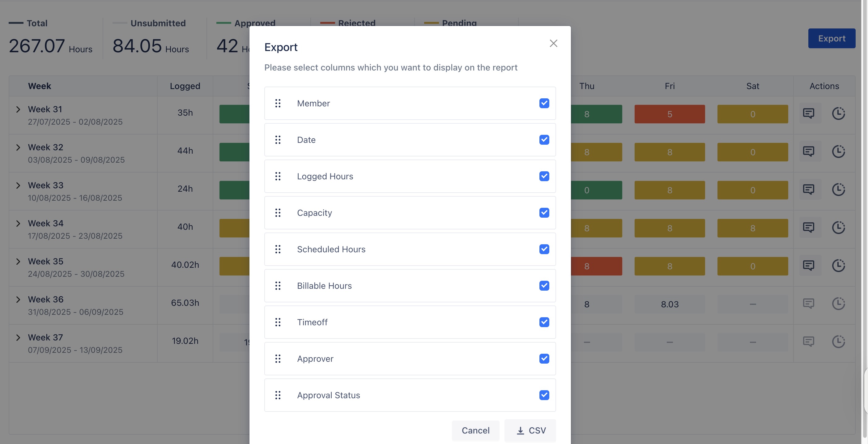
Task: Open comments for Week 31
Action: pos(808,113)
